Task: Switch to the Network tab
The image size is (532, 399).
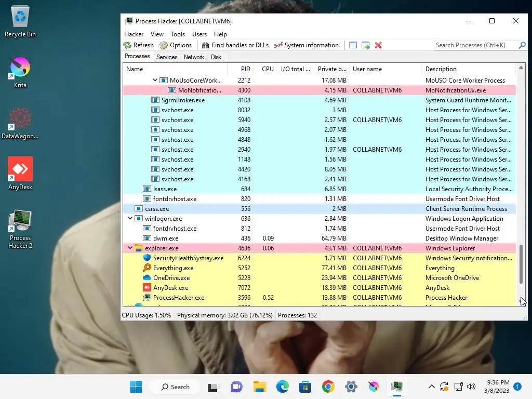Action: 194,57
